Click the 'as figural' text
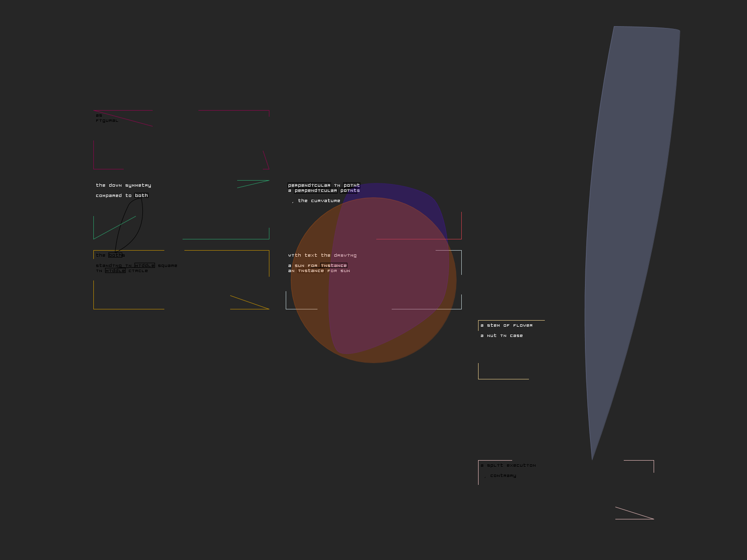 pyautogui.click(x=106, y=118)
